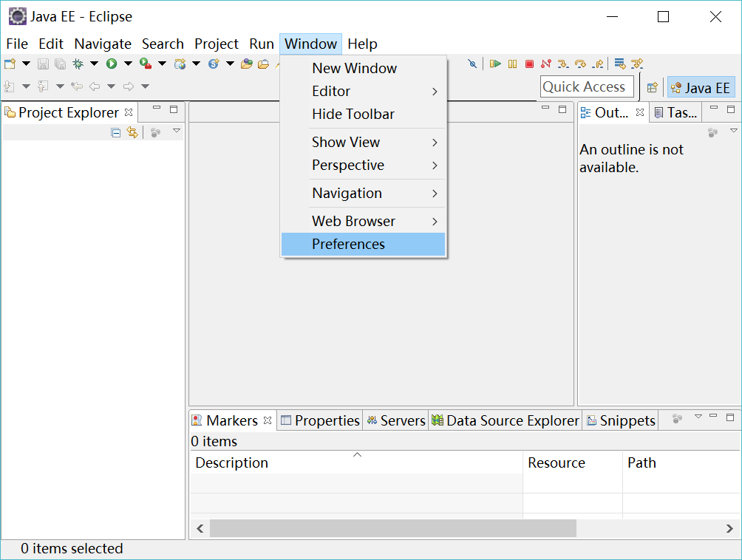Click the Last Edit Location icon
This screenshot has width=742, height=560.
tap(77, 86)
